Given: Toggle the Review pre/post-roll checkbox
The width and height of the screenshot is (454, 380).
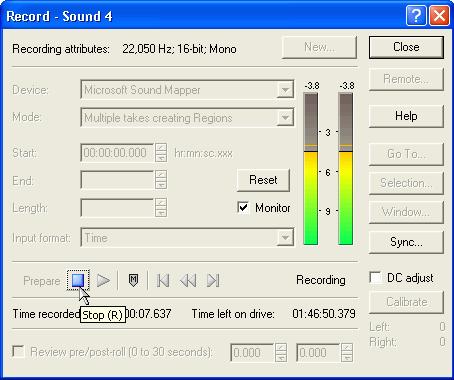Looking at the screenshot, I should pos(18,352).
